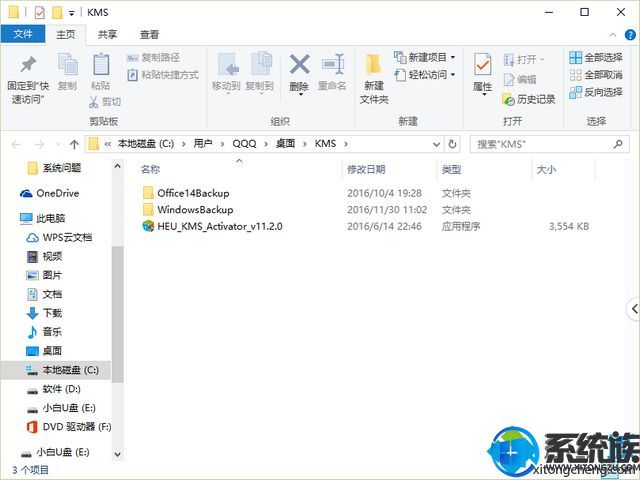Open the Properties dropdown arrow
640x480 pixels.
click(x=484, y=94)
